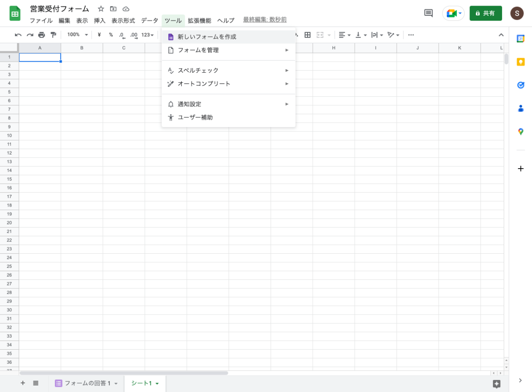This screenshot has width=532, height=392.
Task: Select ユーザー補助 menu entry
Action: pyautogui.click(x=228, y=117)
